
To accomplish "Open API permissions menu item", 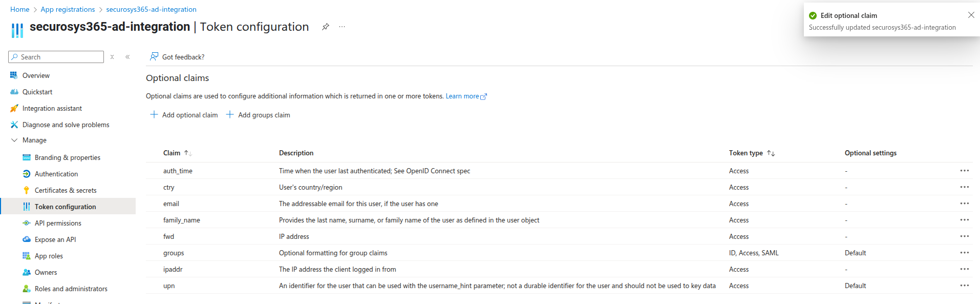I will 58,223.
